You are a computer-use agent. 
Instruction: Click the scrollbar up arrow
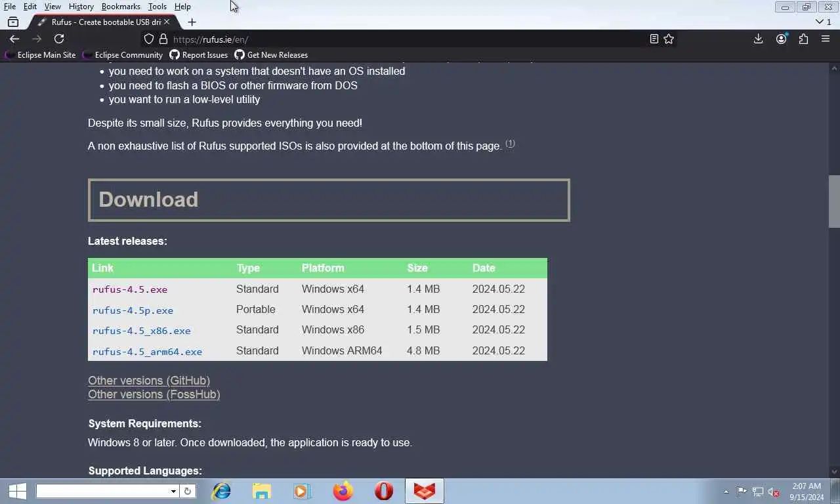pyautogui.click(x=834, y=68)
